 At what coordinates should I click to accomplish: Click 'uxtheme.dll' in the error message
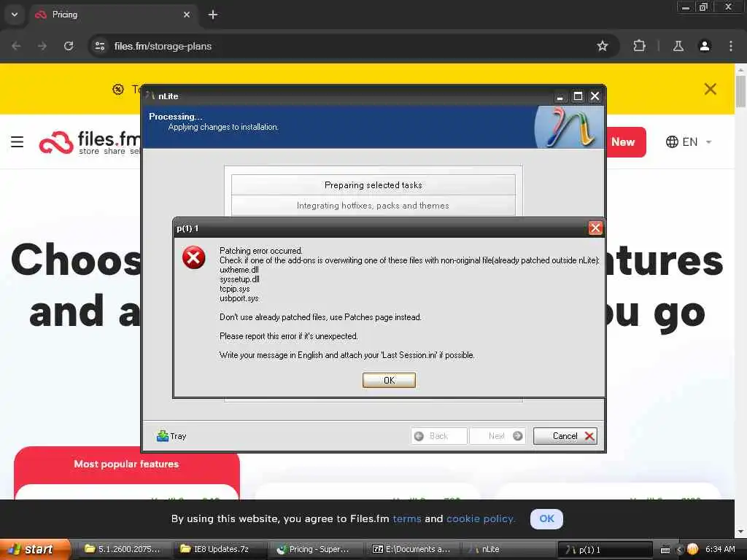[x=239, y=270]
